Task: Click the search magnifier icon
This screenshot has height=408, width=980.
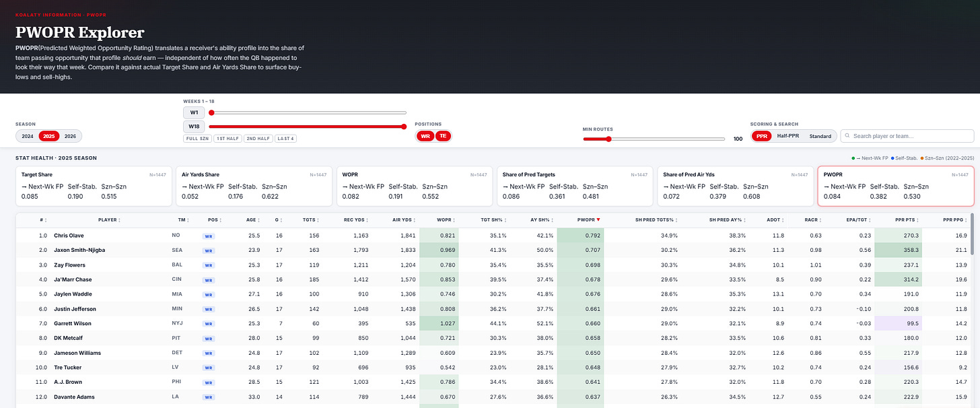Action: tap(847, 136)
